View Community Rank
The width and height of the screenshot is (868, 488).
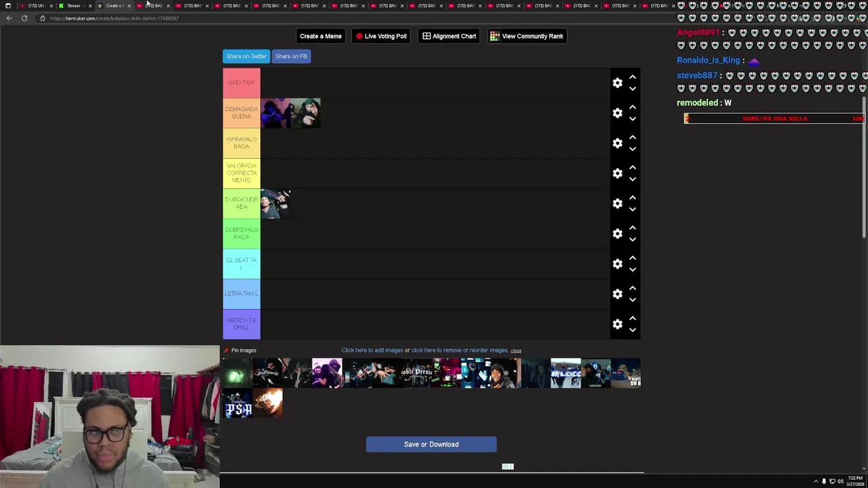click(527, 36)
